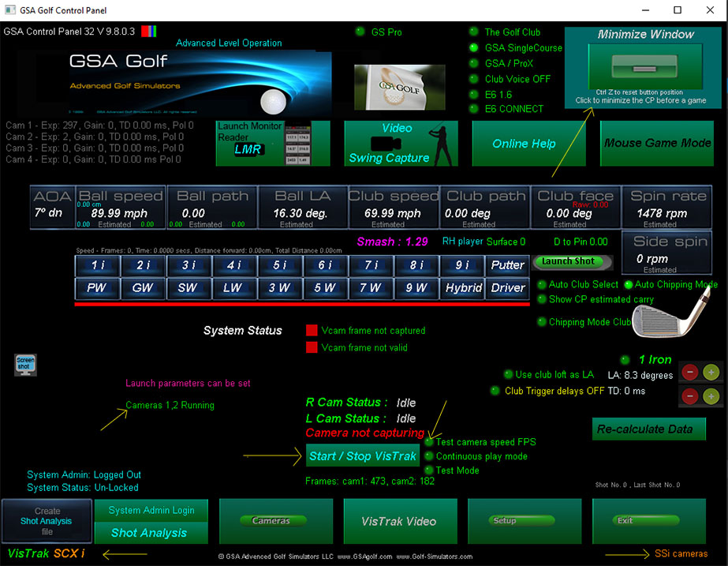Select the Putter club button
This screenshot has width=728, height=566.
[x=508, y=265]
